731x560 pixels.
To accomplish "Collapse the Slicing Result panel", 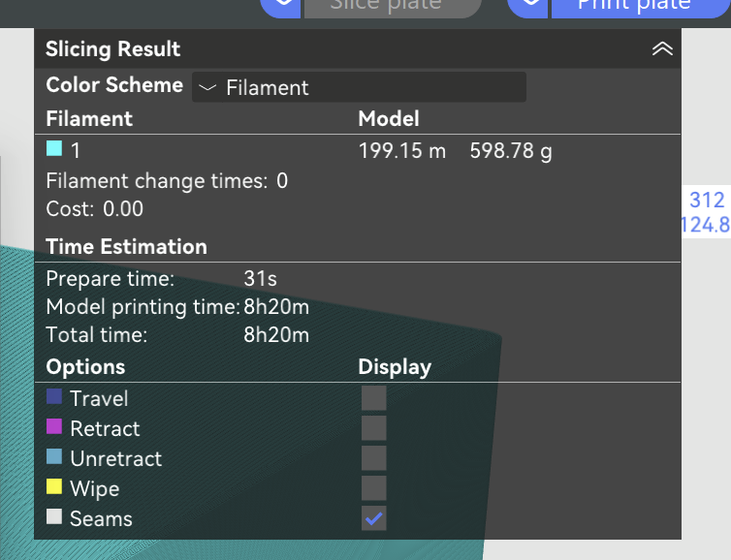I will (x=662, y=48).
